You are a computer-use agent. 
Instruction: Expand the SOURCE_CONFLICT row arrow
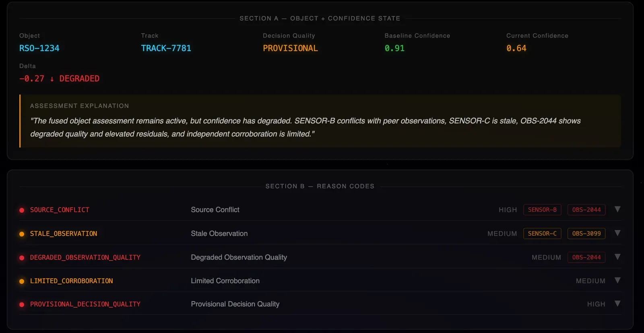(x=617, y=209)
